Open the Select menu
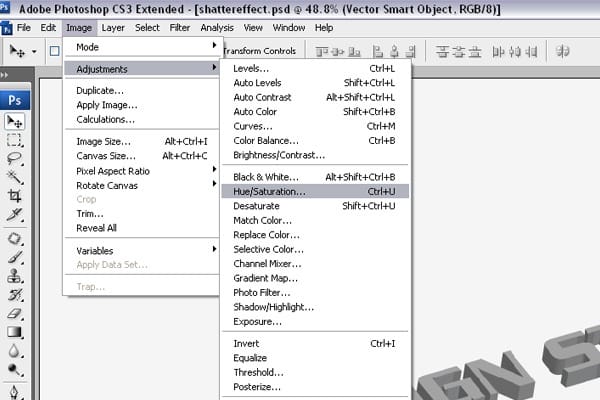600x400 pixels. coord(147,28)
